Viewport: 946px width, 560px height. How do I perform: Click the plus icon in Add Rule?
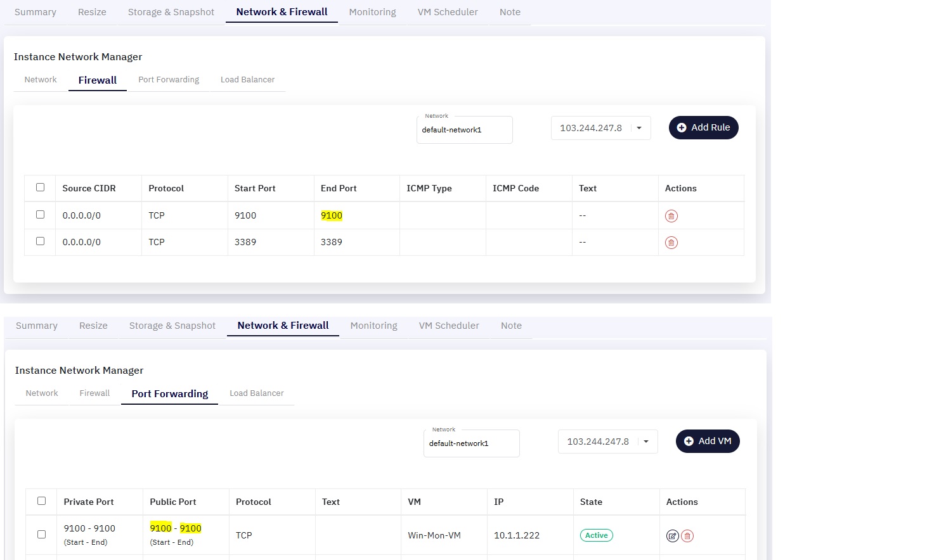(x=682, y=127)
